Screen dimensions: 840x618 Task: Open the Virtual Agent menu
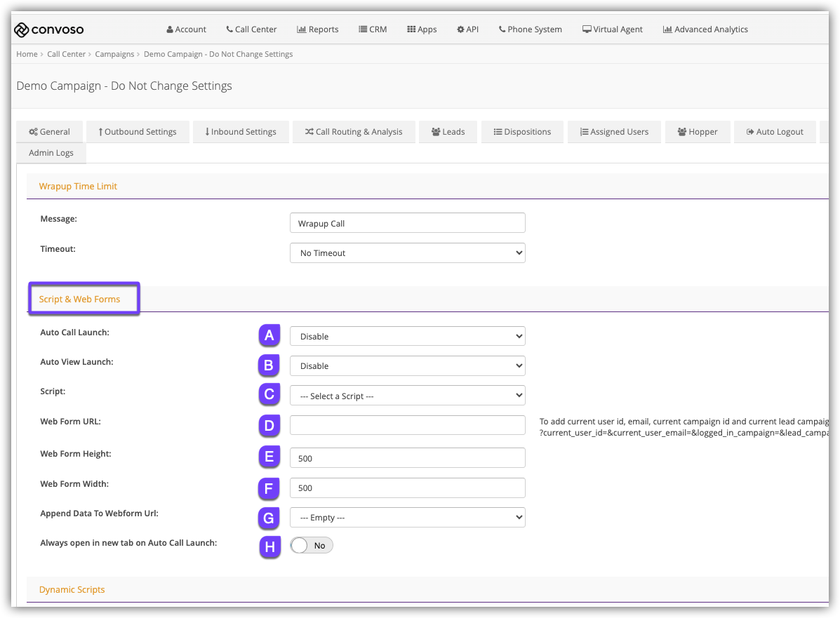click(x=612, y=29)
